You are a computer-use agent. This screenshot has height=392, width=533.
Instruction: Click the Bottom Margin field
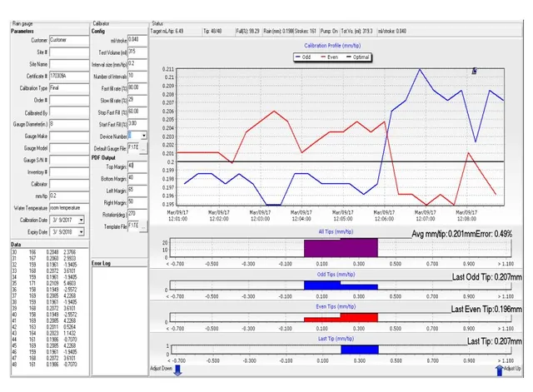click(137, 178)
